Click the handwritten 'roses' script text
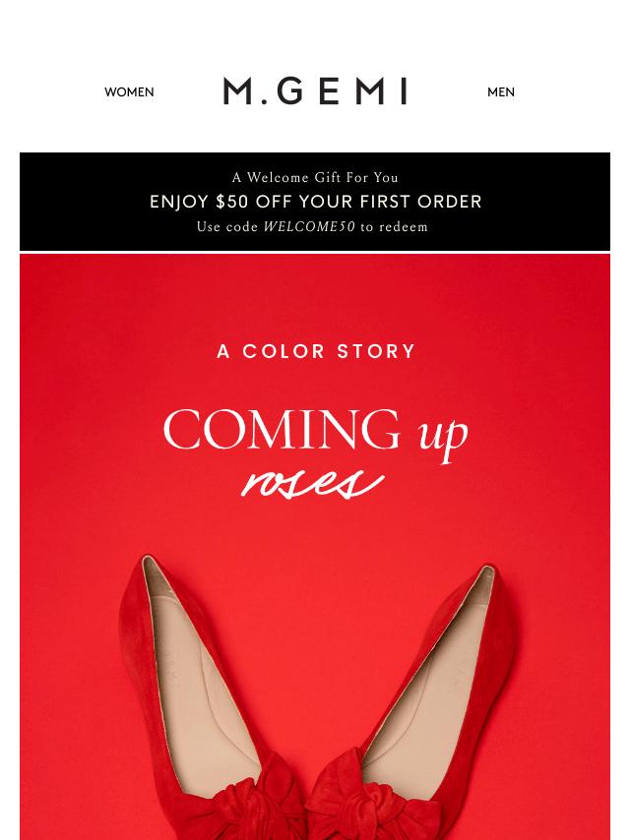This screenshot has width=630, height=840. (x=313, y=484)
